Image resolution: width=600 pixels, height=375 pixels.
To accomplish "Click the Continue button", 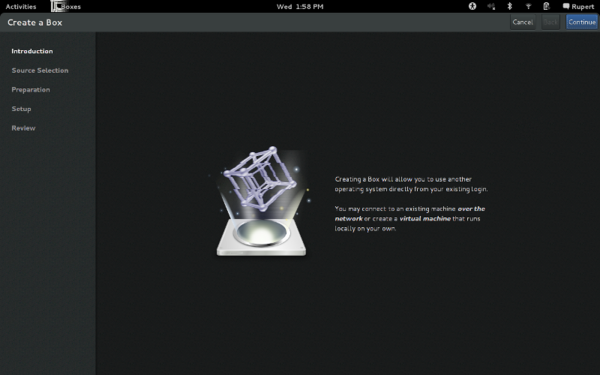I will [582, 22].
